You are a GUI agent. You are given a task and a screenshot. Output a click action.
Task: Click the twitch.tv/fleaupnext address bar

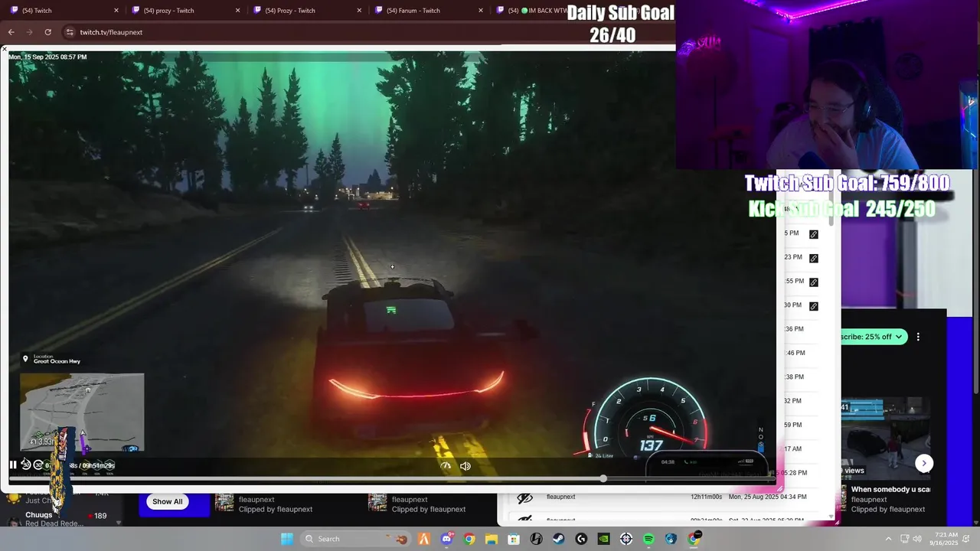pos(111,32)
